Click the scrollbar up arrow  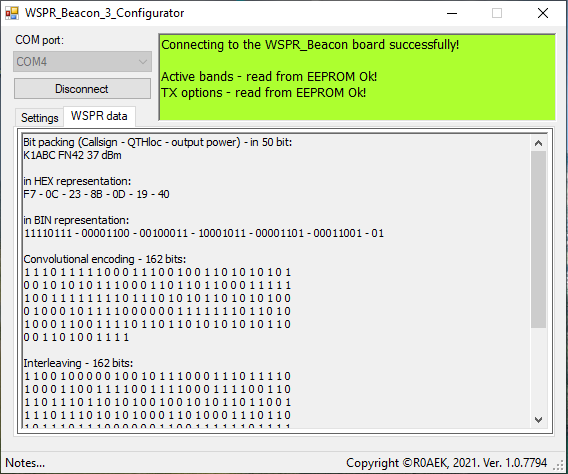(x=538, y=143)
